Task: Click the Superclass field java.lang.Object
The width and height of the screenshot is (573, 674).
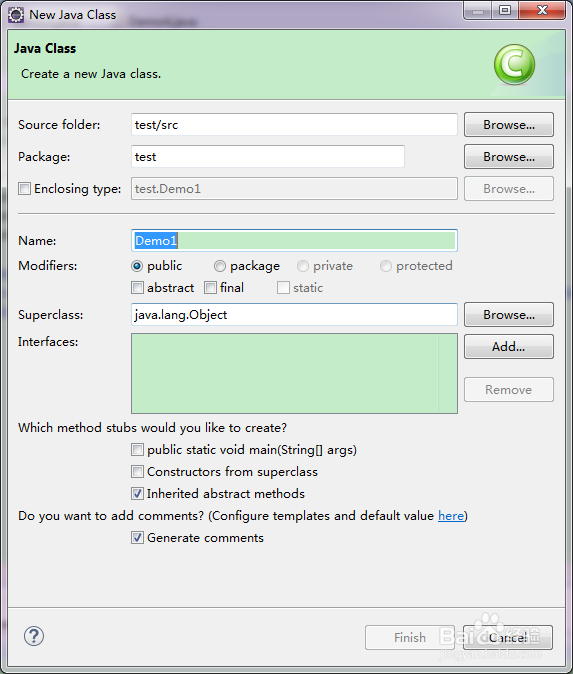Action: pos(294,315)
